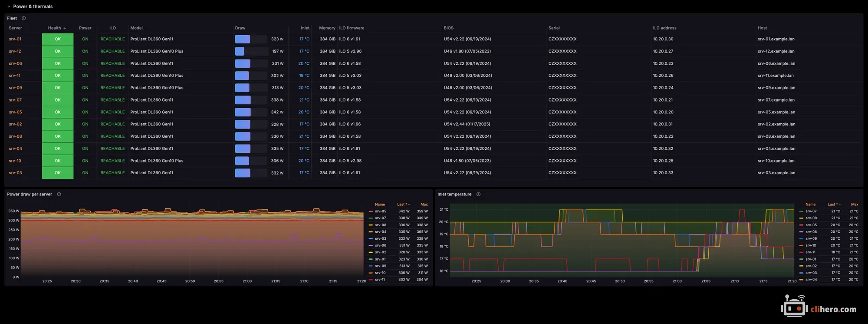Viewport: 868px width, 324px height.
Task: Toggle srv-04 series in Power draw legend
Action: (381, 232)
